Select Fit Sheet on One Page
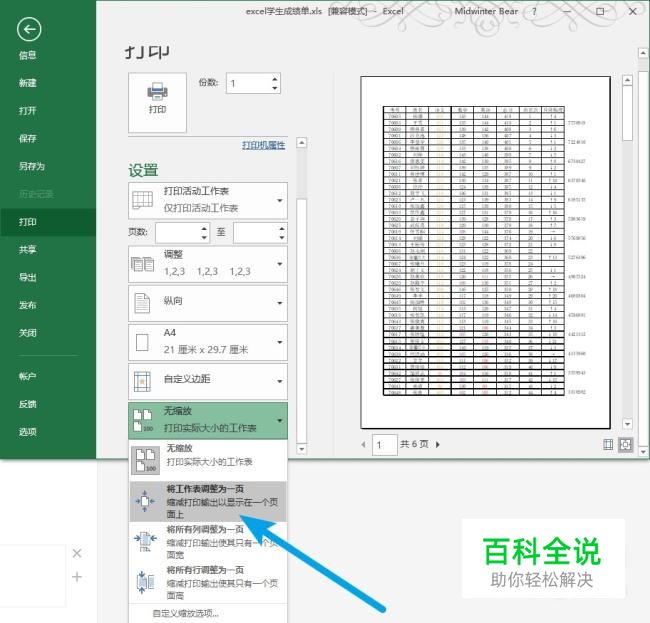The image size is (650, 623). pyautogui.click(x=208, y=502)
